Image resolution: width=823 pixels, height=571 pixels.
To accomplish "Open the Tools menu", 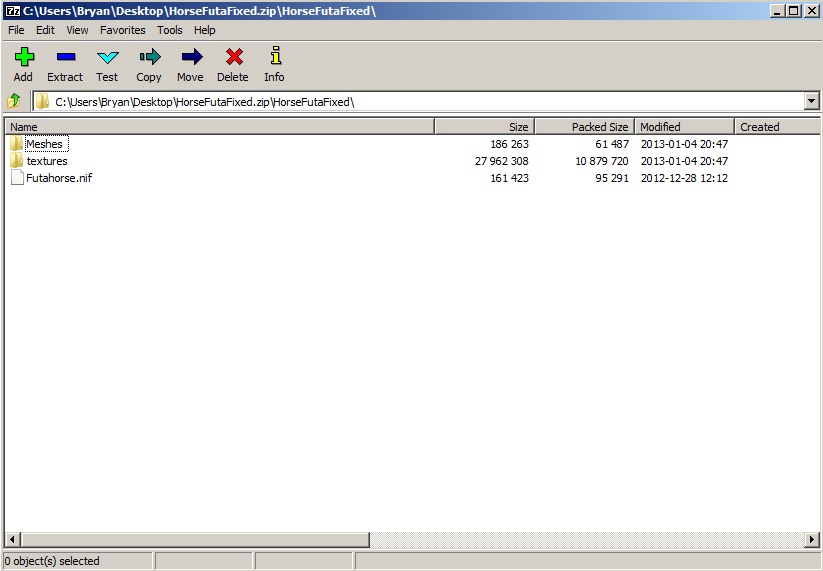I will tap(170, 30).
